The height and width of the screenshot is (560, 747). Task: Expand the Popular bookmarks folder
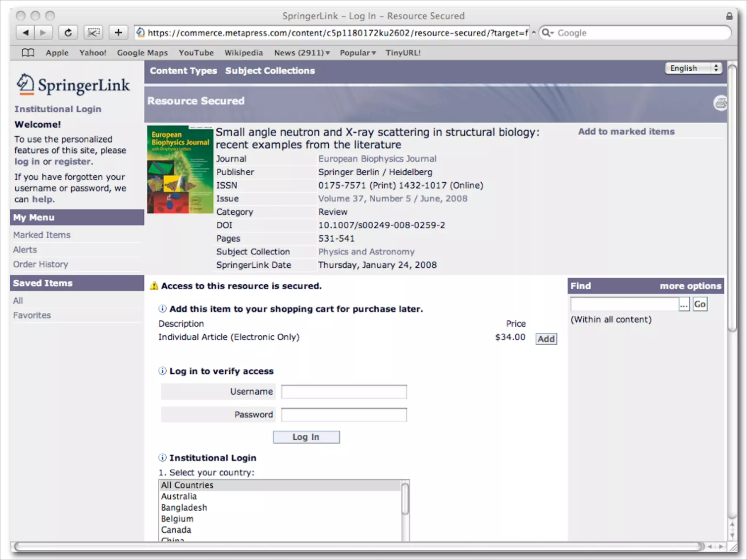(357, 53)
